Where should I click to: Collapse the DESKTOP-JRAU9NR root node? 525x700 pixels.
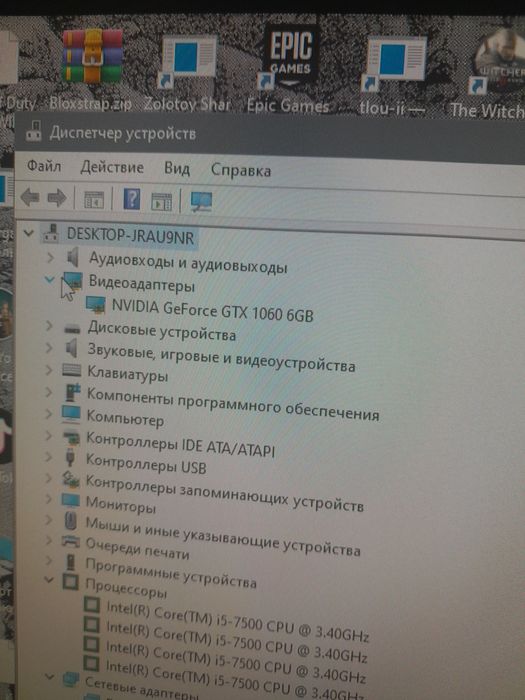coord(29,233)
